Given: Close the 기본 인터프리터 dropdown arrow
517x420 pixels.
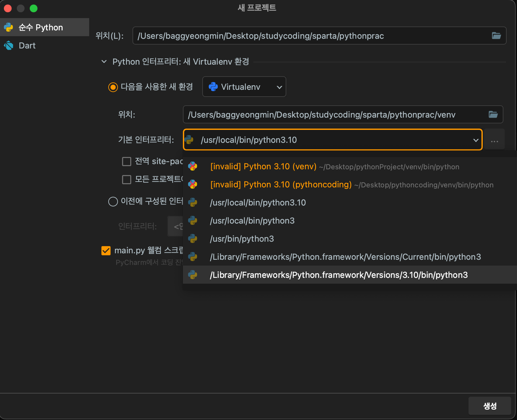Looking at the screenshot, I should pos(476,140).
